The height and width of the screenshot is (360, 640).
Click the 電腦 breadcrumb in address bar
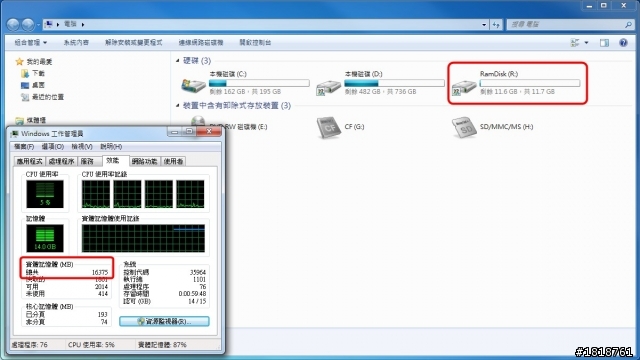[70, 24]
